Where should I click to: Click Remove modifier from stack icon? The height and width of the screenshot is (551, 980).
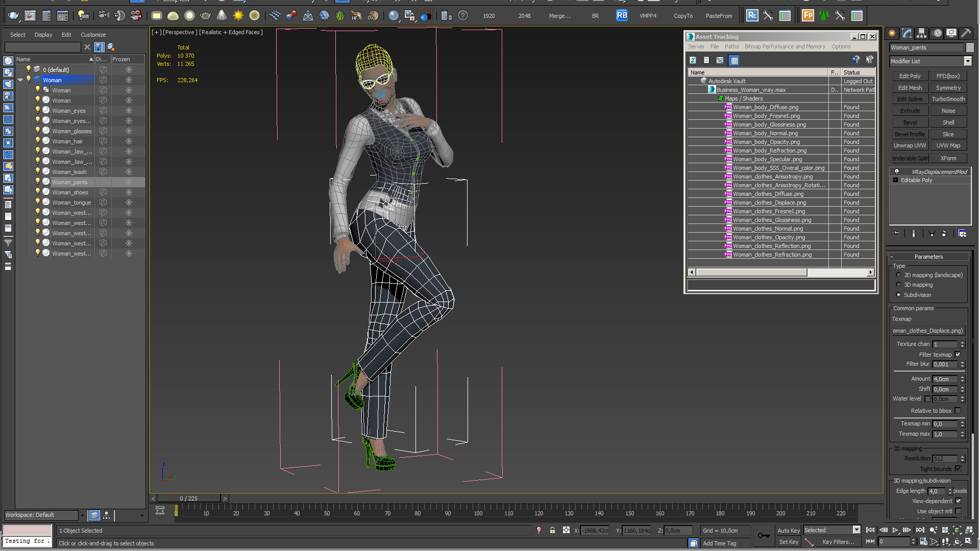944,234
